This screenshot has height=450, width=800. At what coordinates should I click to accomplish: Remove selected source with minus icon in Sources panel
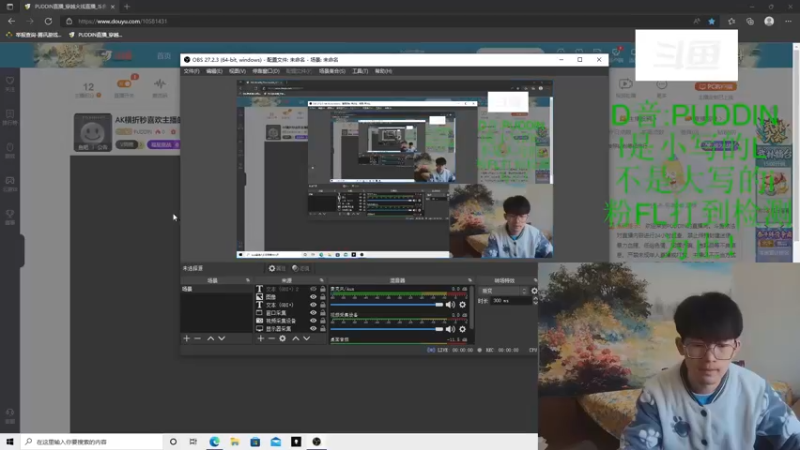click(x=271, y=338)
